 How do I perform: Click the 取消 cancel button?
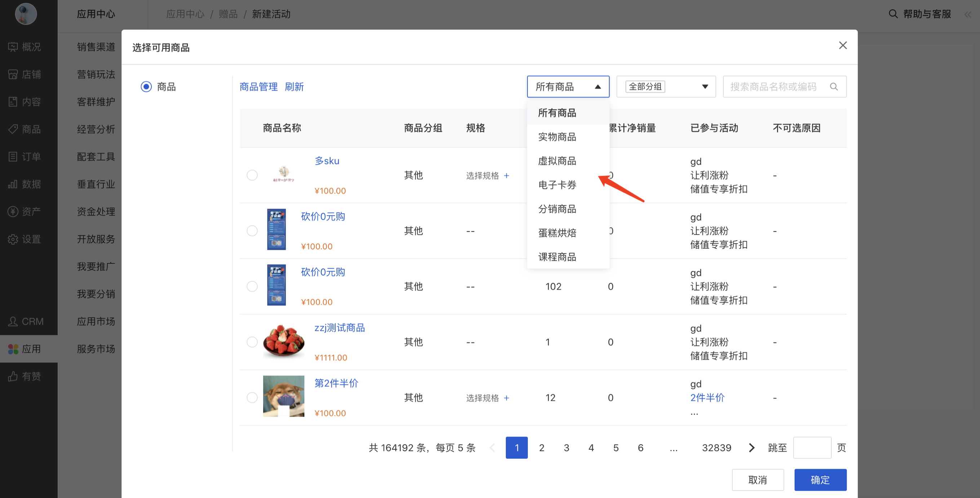click(758, 480)
